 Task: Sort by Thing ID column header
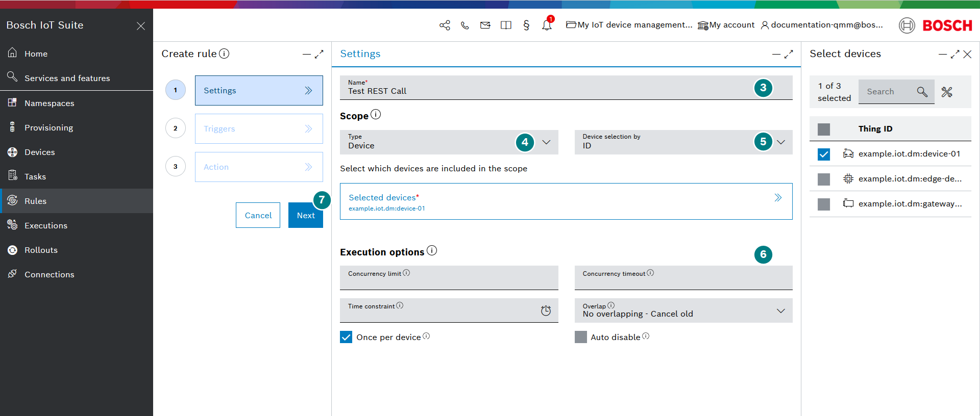coord(875,129)
